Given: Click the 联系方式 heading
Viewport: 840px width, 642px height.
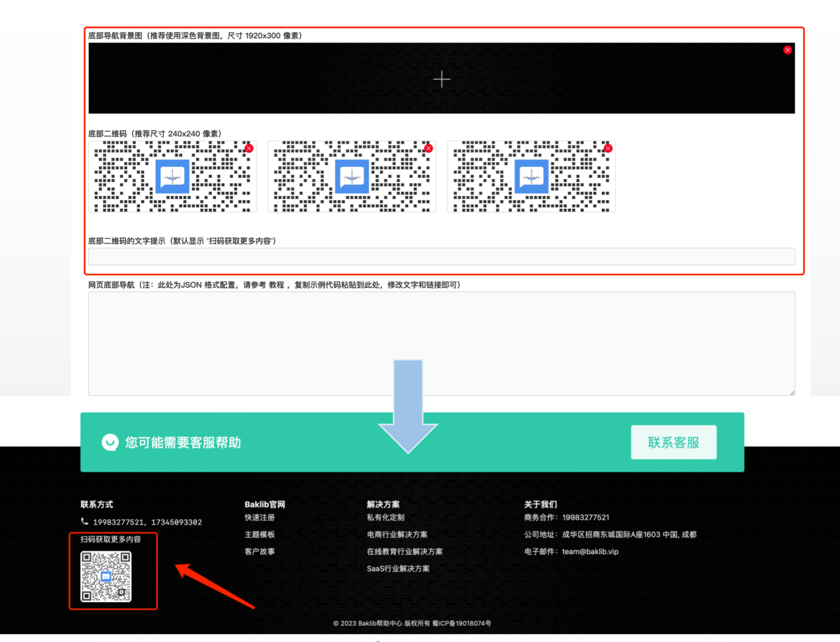Looking at the screenshot, I should [x=97, y=505].
